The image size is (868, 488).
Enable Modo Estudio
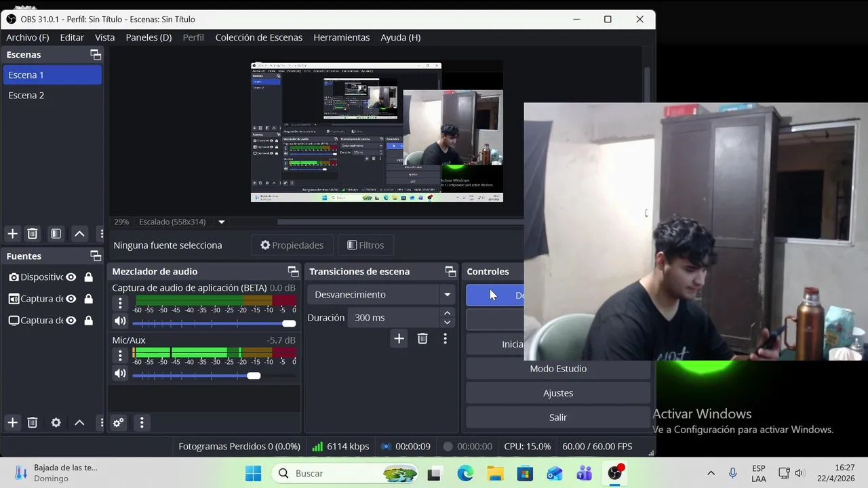(x=558, y=369)
